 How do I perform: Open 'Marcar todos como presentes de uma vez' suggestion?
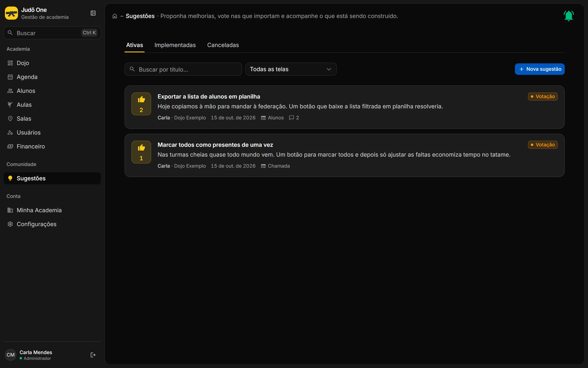(x=215, y=145)
